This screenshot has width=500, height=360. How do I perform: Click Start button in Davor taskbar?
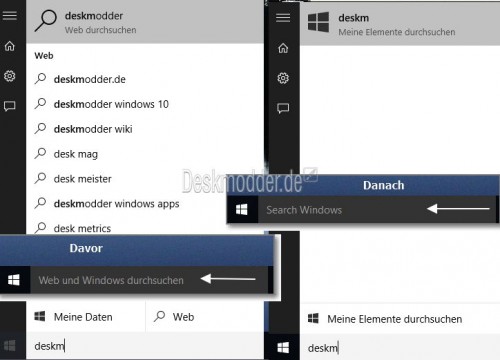[x=14, y=280]
